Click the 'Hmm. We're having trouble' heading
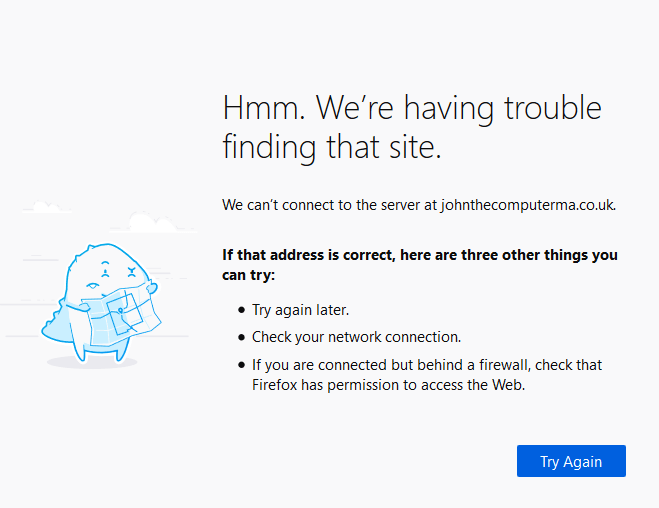 coord(412,108)
